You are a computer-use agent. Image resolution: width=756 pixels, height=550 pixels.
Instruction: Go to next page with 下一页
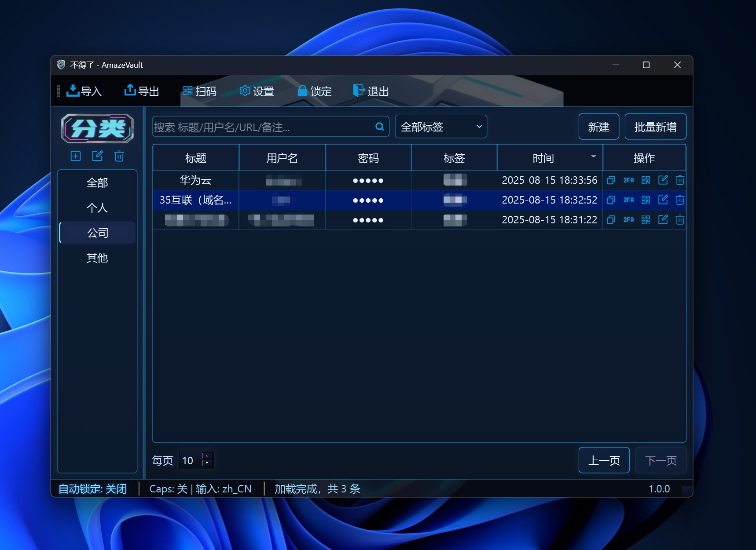pos(661,460)
